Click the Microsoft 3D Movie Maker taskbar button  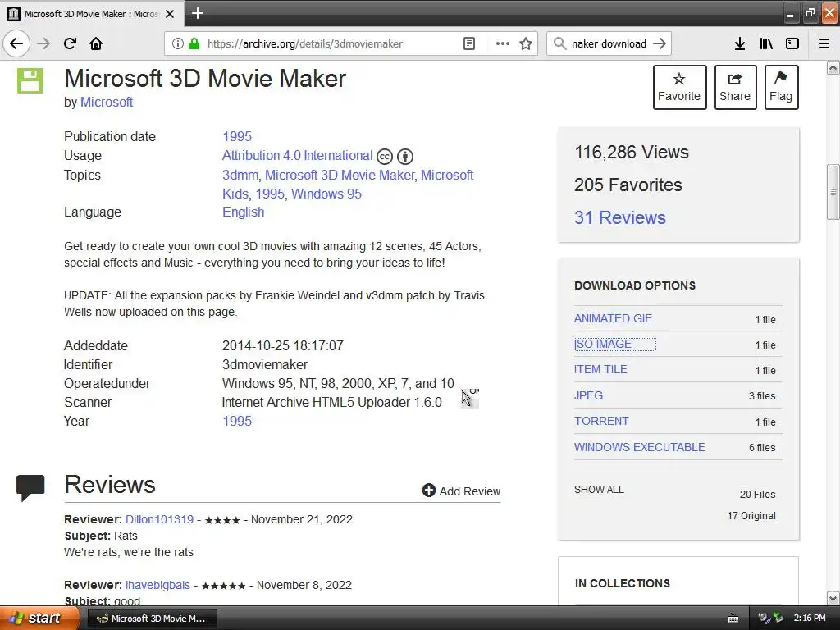pyautogui.click(x=152, y=619)
